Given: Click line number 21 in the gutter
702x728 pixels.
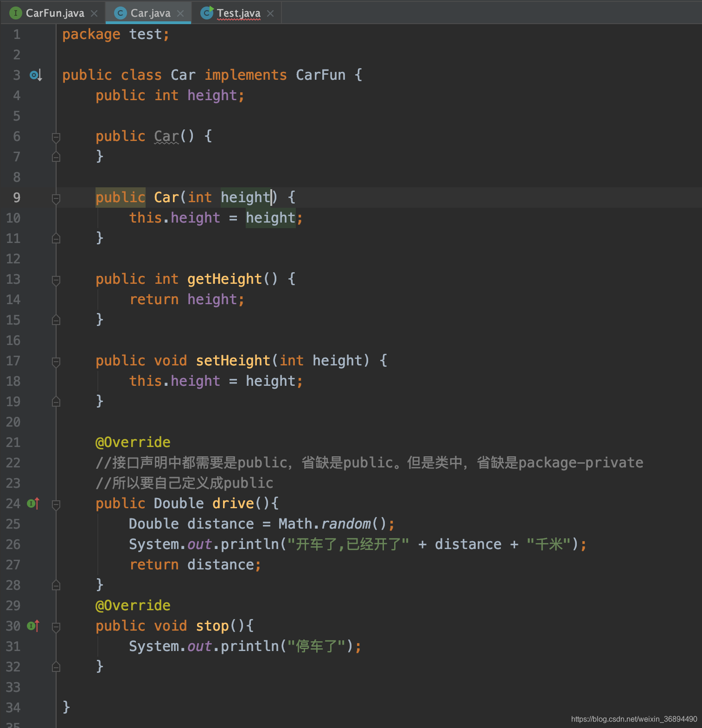Looking at the screenshot, I should tap(13, 442).
